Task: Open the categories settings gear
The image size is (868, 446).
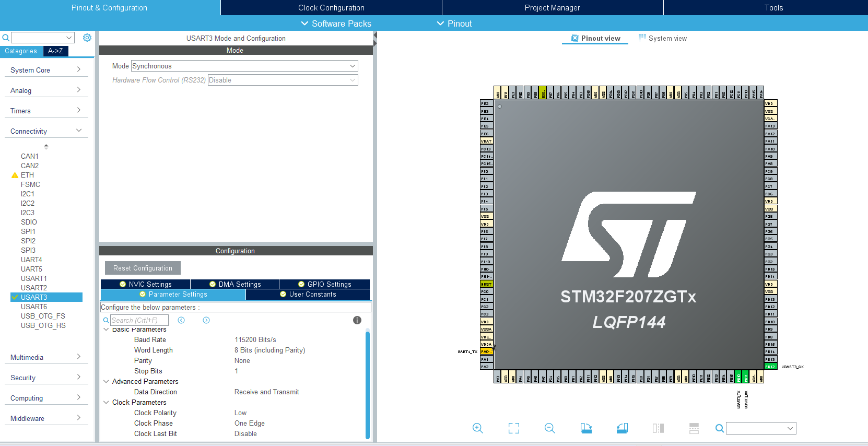Action: click(x=87, y=38)
